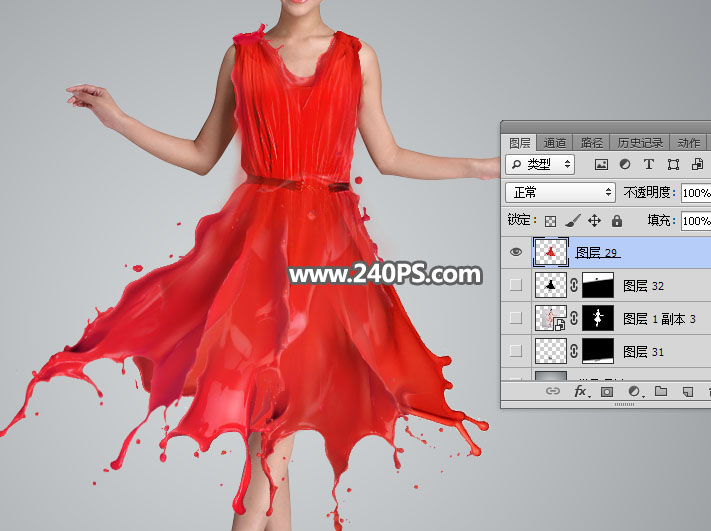
Task: Filter for adjustment layers icon
Action: (x=625, y=164)
